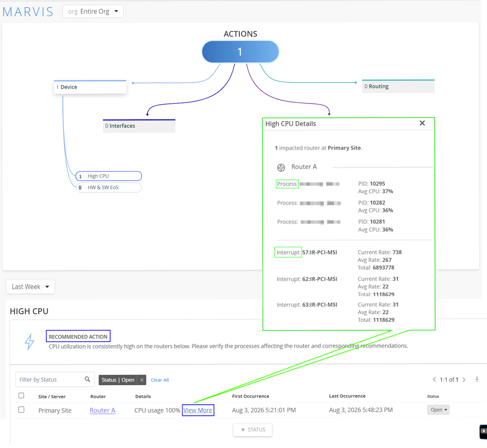
Task: Click the RECOMMENDED ACTION heading
Action: pyautogui.click(x=78, y=337)
